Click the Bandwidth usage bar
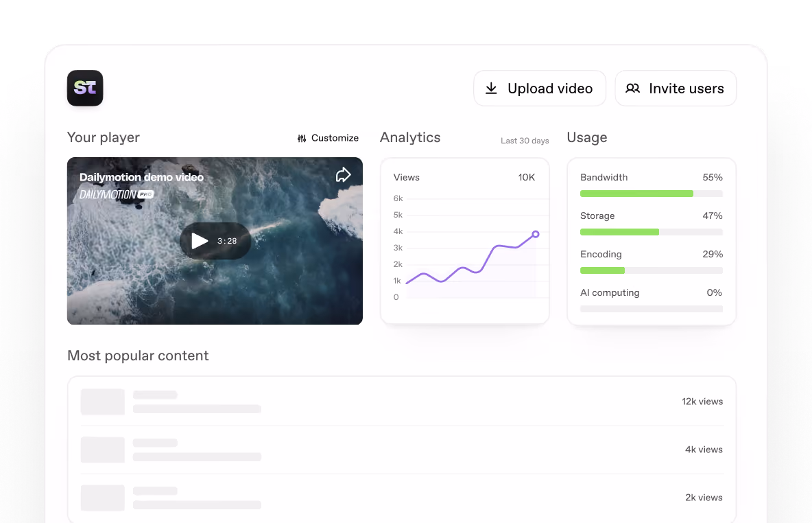812x523 pixels. pyautogui.click(x=652, y=194)
